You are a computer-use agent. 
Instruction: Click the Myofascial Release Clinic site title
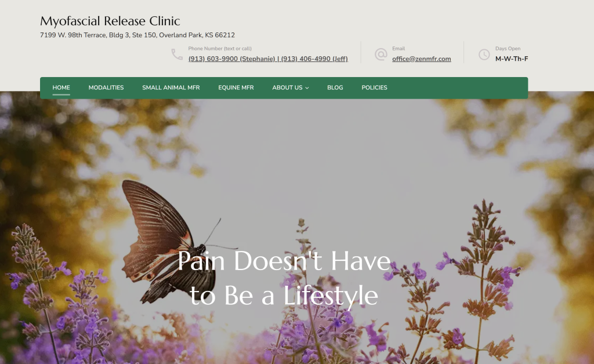[x=110, y=21]
